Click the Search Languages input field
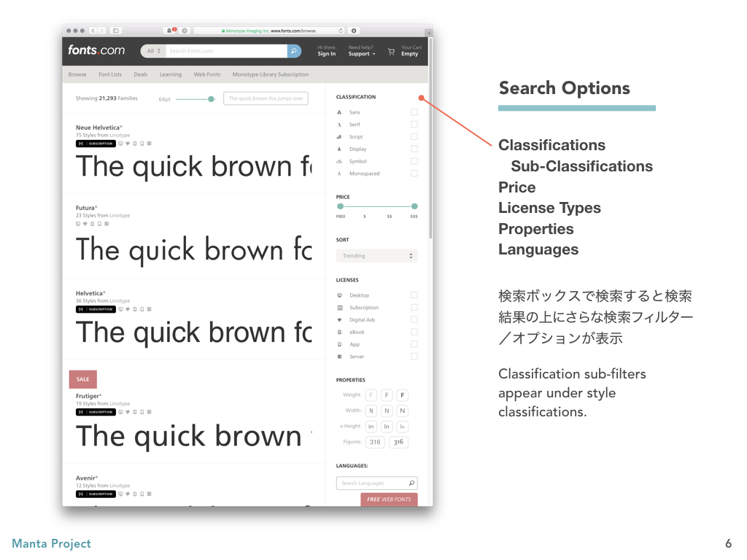The image size is (747, 560). (377, 483)
